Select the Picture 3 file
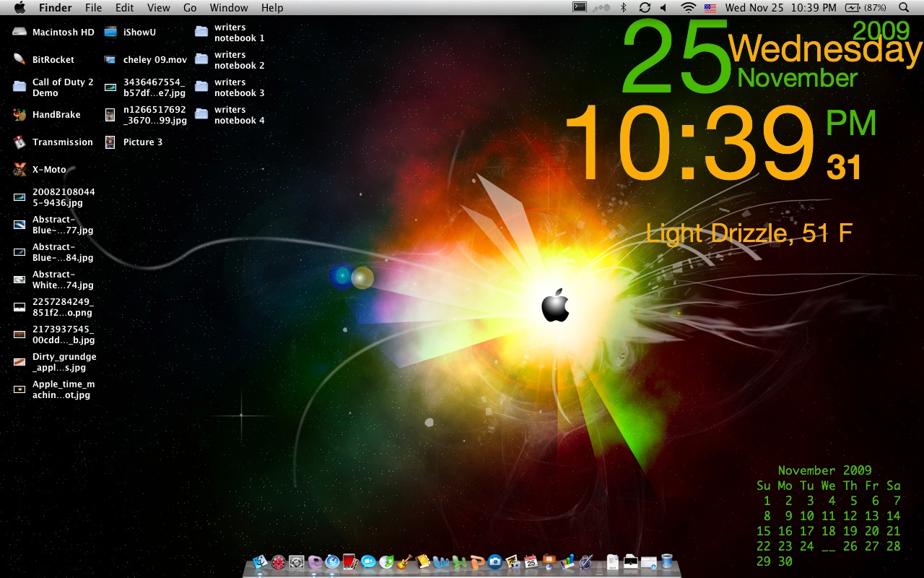Image resolution: width=924 pixels, height=578 pixels. (110, 142)
